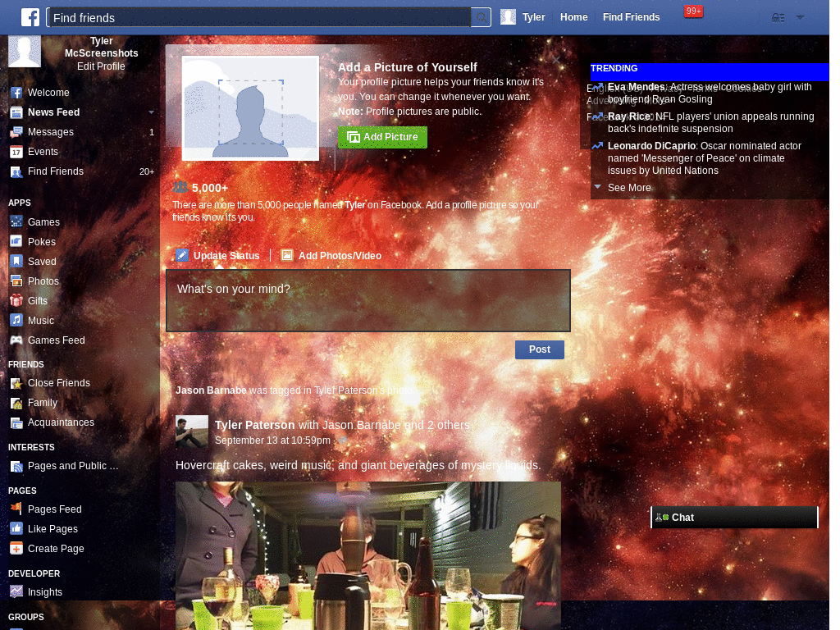840x630 pixels.
Task: Click the Acquaintances icon
Action: pos(16,422)
